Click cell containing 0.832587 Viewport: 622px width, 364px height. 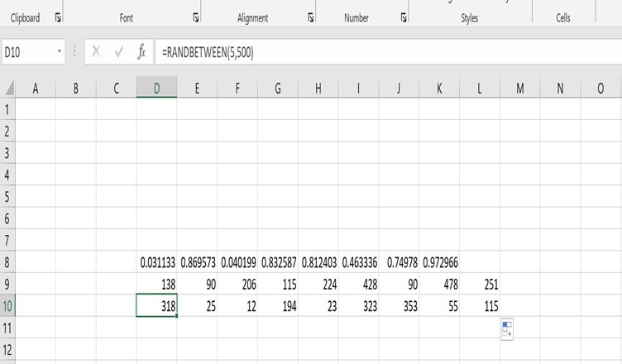pos(278,262)
